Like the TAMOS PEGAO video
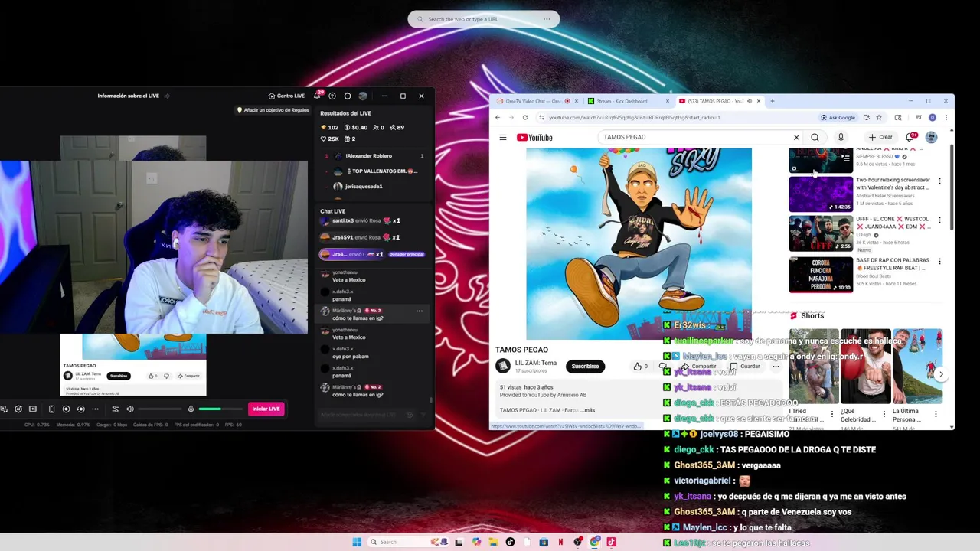 (639, 366)
